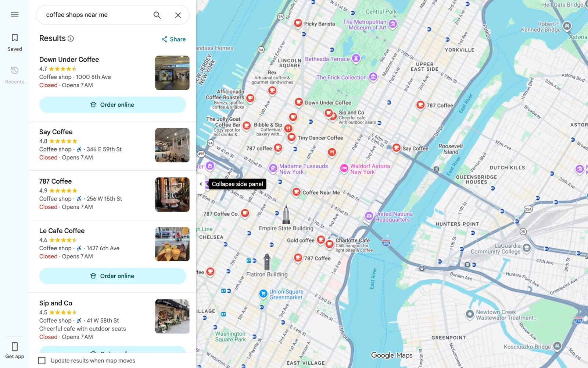The height and width of the screenshot is (368, 588).
Task: View 787 Coffee photo thumbnail
Action: point(172,195)
